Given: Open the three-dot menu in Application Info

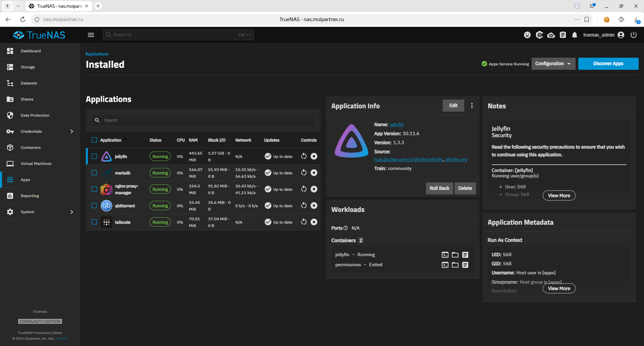Looking at the screenshot, I should [x=472, y=106].
